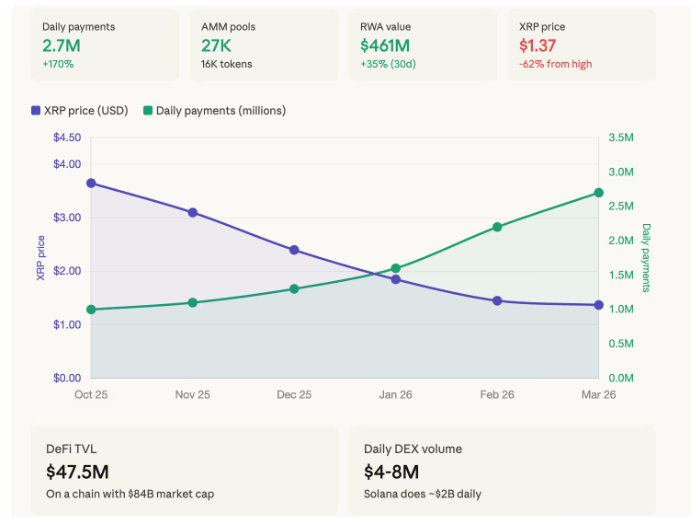Toggle the Daily payments (millions) legend label
Viewport: 699px width, 517px height.
click(220, 110)
